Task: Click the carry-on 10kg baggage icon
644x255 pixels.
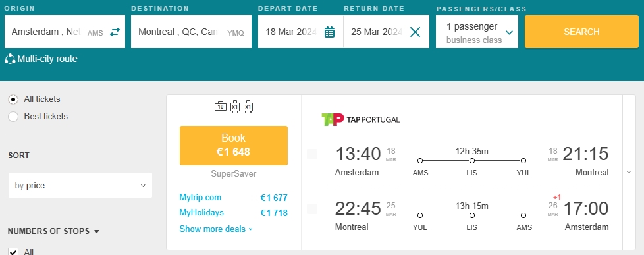Action: pyautogui.click(x=221, y=107)
